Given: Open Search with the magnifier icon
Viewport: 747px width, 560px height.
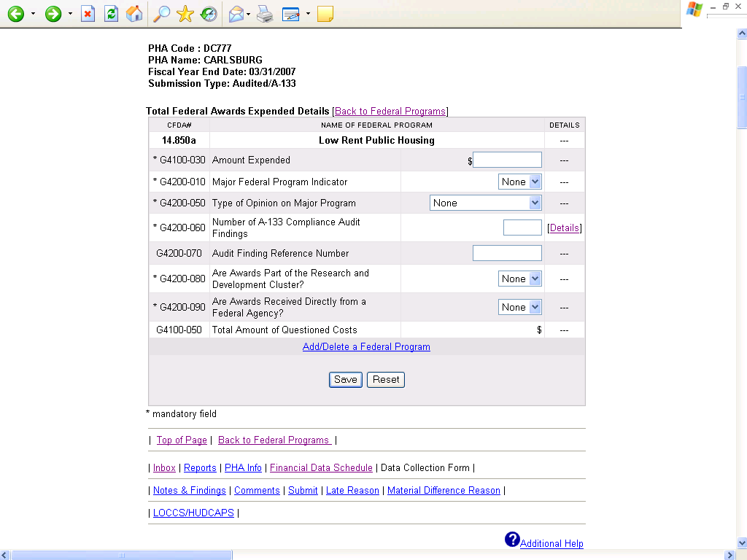Looking at the screenshot, I should pyautogui.click(x=161, y=14).
